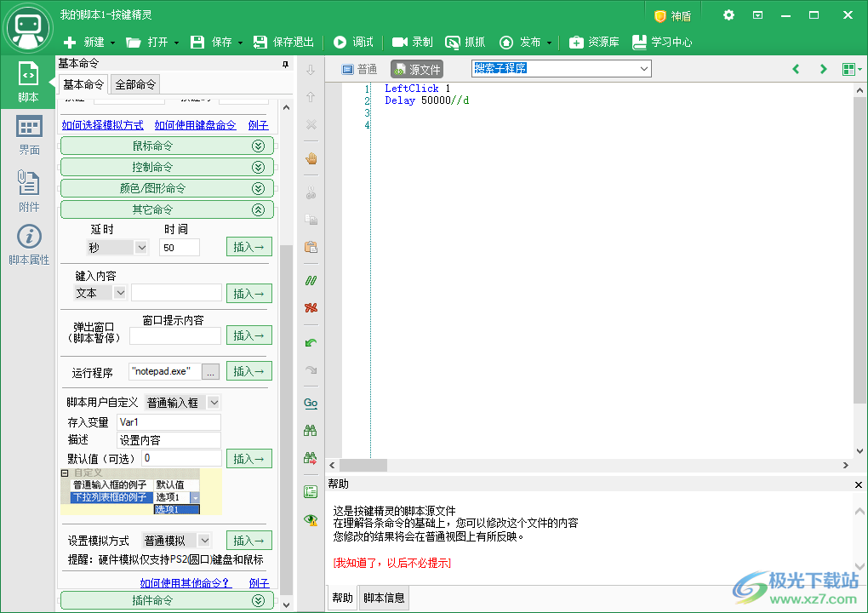Switch to the 帮助 bottom tab

[342, 598]
